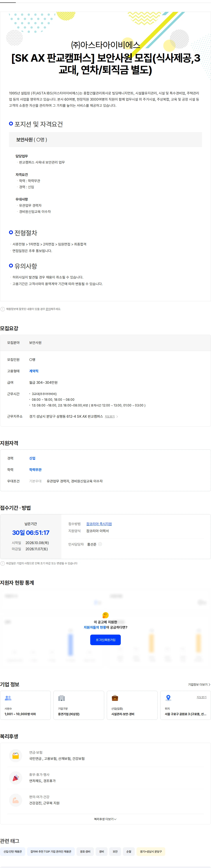Select the 경비 tag
This screenshot has height=868, width=211.
pos(101,851)
